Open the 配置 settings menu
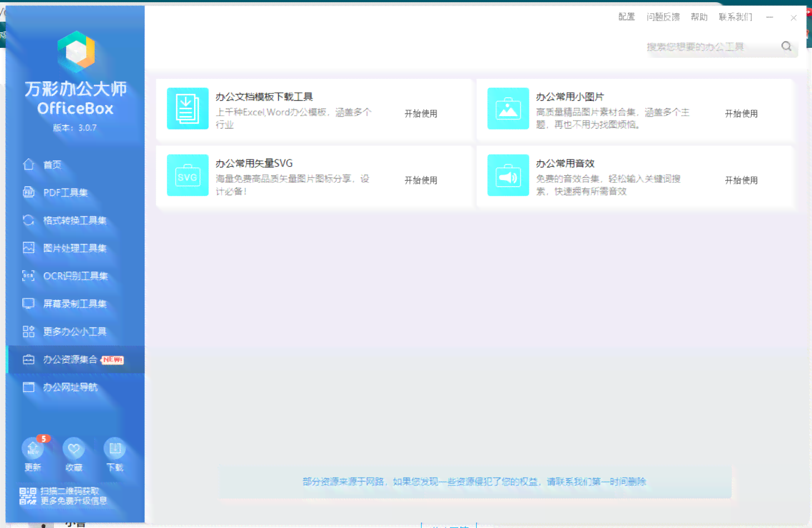 click(x=627, y=17)
